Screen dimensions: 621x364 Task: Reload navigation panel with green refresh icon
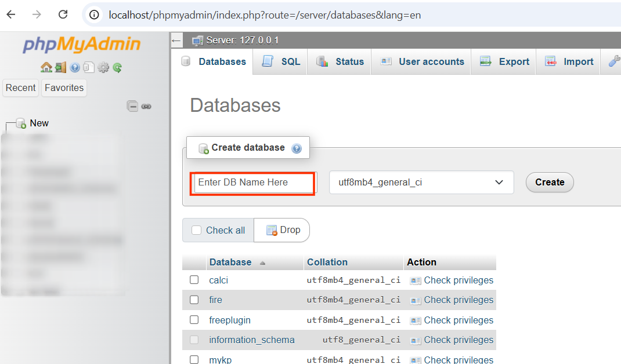pos(117,67)
